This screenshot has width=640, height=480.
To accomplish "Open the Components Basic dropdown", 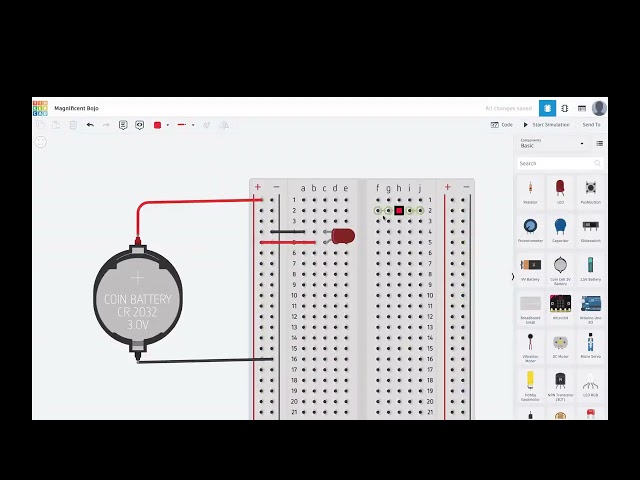I will pyautogui.click(x=552, y=144).
